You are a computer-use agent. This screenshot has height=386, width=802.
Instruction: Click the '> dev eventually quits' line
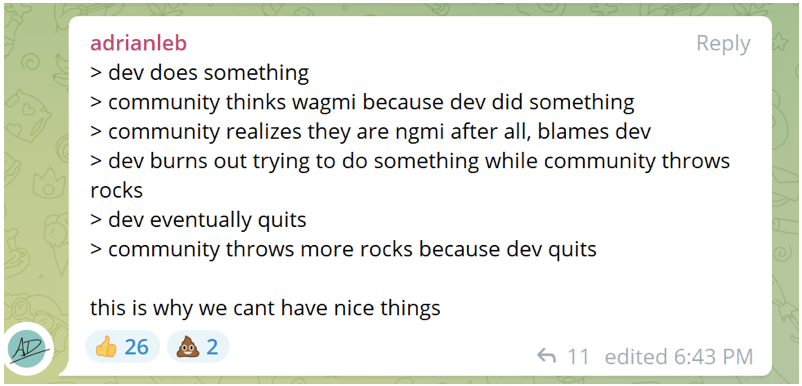(198, 220)
